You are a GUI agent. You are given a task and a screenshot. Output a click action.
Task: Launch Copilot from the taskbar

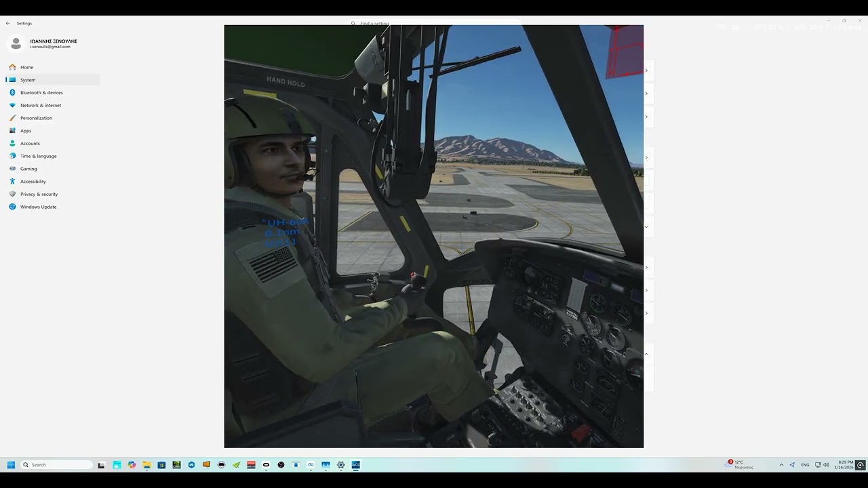[x=132, y=465]
